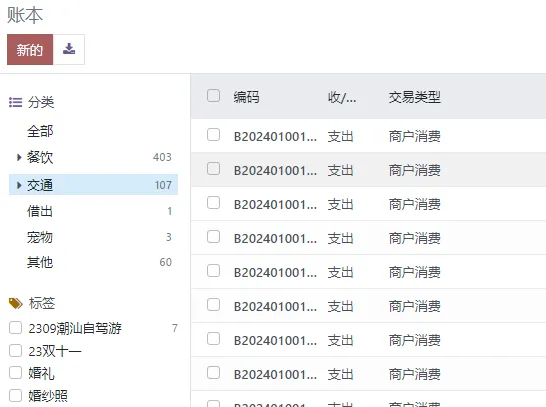Screen dimensions: 546x407
Task: Select the 其他 category
Action: tap(40, 262)
